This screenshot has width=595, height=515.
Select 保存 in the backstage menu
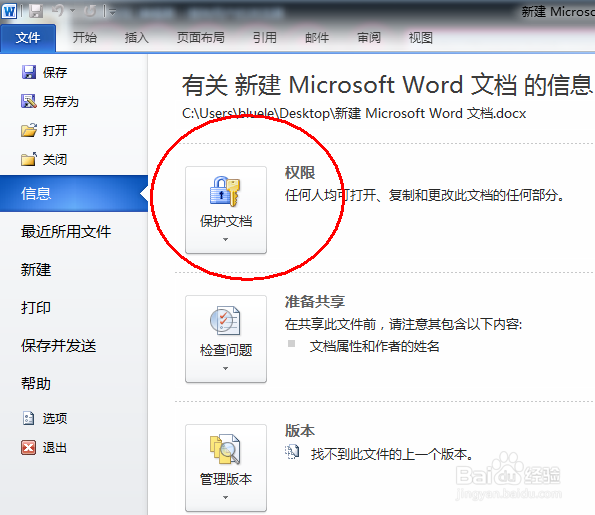[55, 72]
